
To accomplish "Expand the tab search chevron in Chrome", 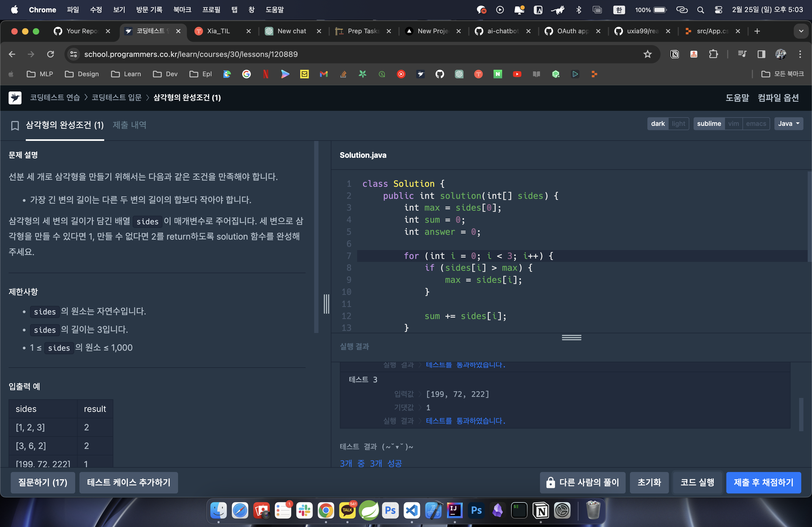I will pyautogui.click(x=801, y=31).
